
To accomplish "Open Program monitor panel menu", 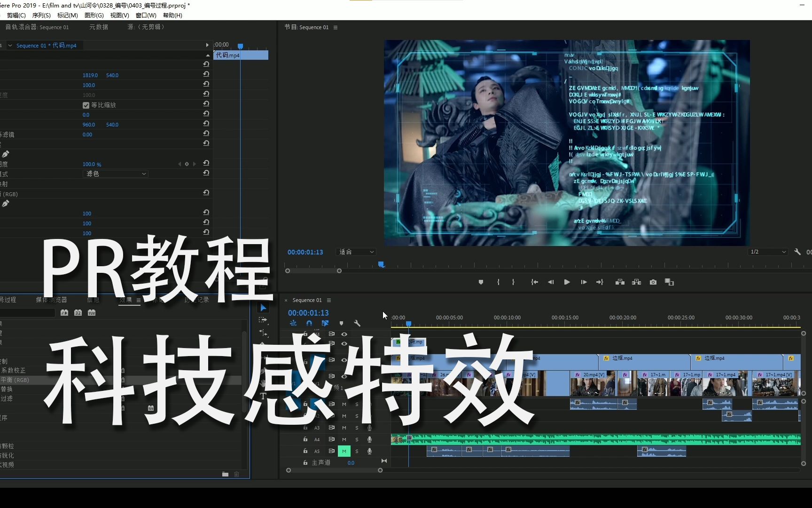I will 336,27.
